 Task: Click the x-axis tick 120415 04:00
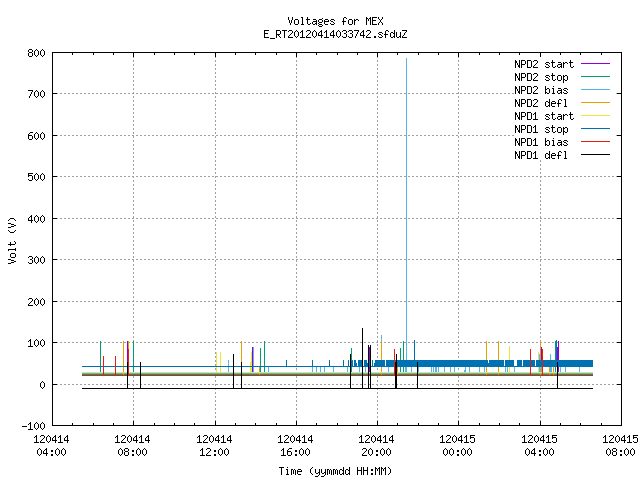(x=539, y=446)
